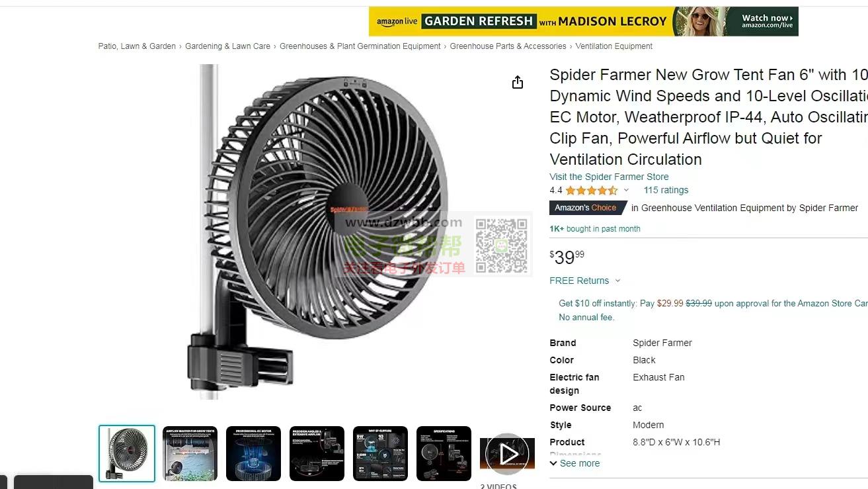
Task: Visit the Spider Farmer Store link
Action: tap(609, 177)
